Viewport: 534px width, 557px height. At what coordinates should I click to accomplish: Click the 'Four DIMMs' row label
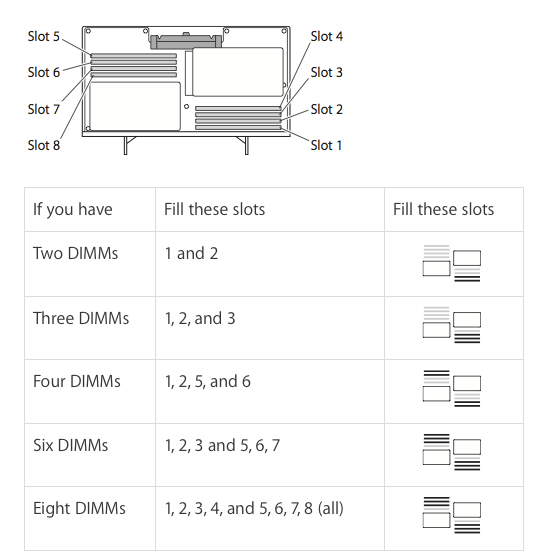pos(77,382)
